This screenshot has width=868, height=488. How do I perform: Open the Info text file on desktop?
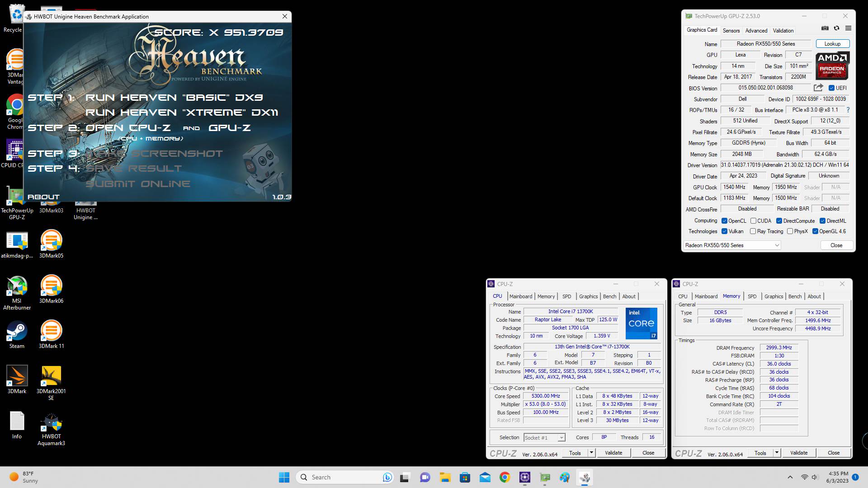pyautogui.click(x=17, y=425)
